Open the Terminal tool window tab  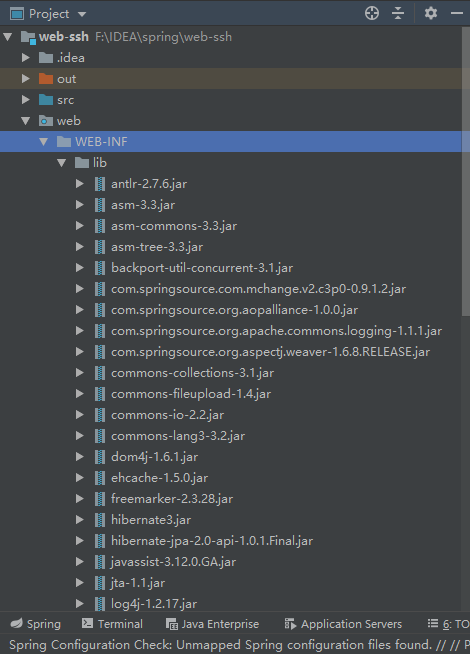tap(112, 624)
